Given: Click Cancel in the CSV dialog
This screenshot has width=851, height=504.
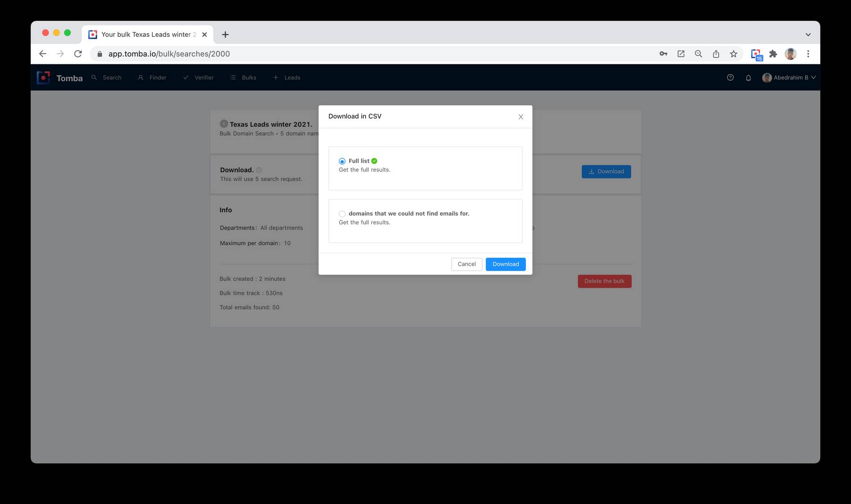Looking at the screenshot, I should pos(467,264).
